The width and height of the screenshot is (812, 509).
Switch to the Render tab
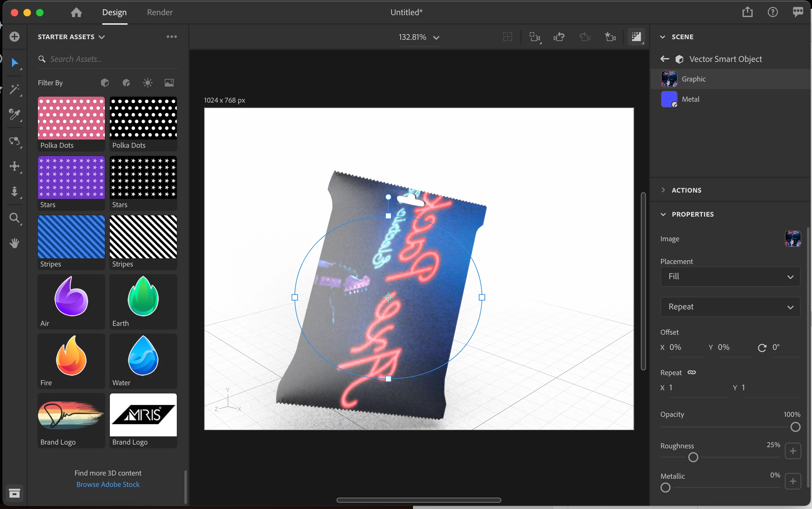coord(159,12)
